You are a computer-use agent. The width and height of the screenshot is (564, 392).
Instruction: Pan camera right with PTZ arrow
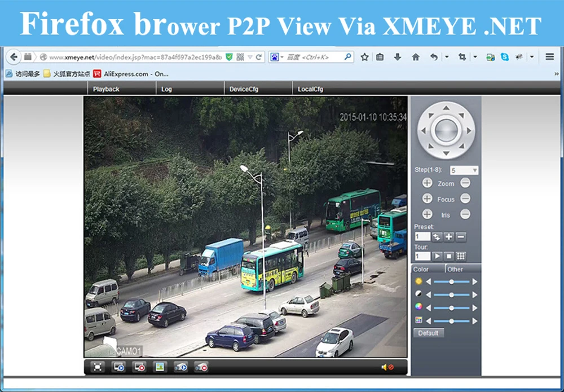469,131
